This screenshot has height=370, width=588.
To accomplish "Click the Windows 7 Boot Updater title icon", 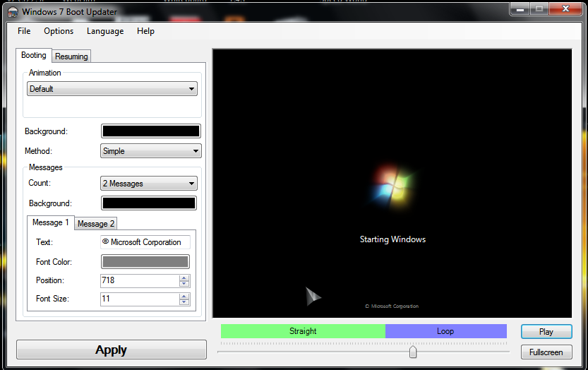I will pos(13,12).
